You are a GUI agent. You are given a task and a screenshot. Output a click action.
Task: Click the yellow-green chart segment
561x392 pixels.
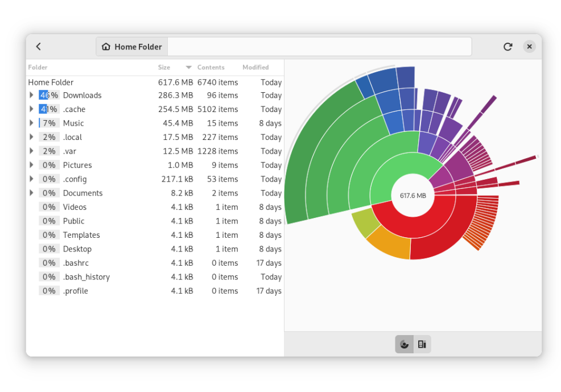366,222
